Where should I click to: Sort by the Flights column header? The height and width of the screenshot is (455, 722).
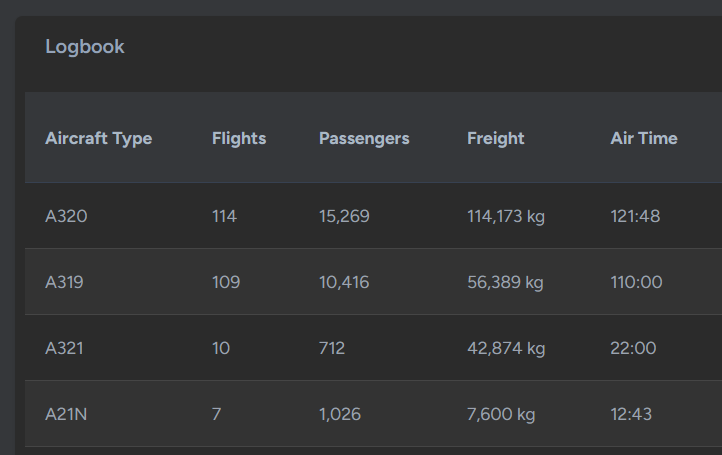click(x=239, y=138)
